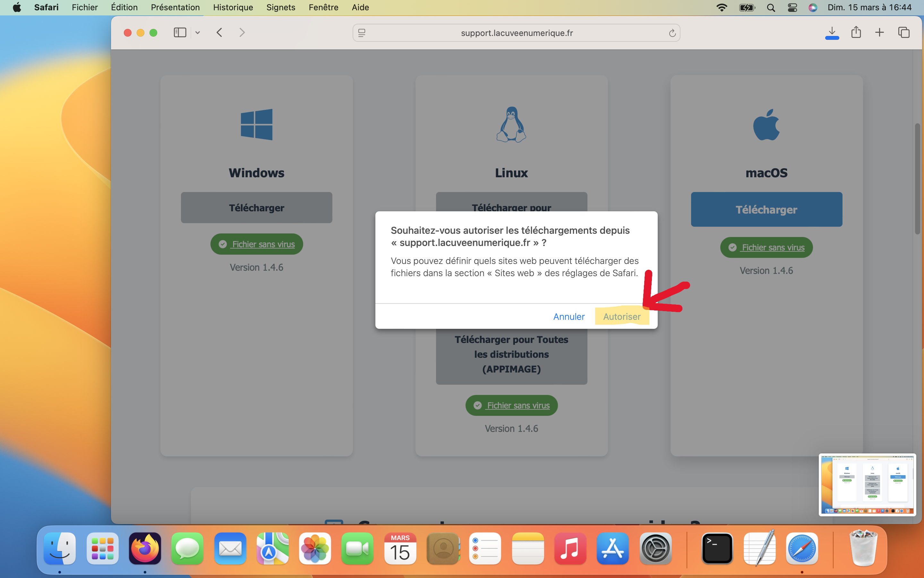Open a new tab with the plus icon
This screenshot has height=578, width=924.
879,32
